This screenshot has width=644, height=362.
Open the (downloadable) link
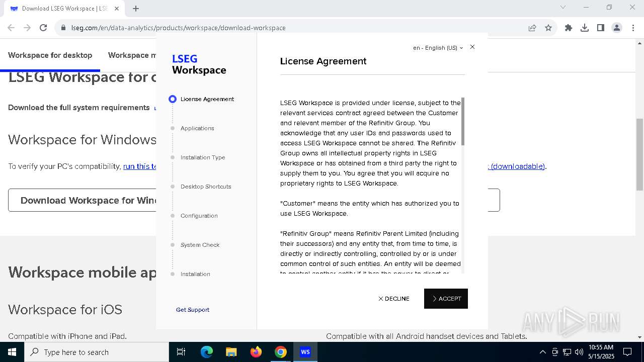click(x=517, y=166)
